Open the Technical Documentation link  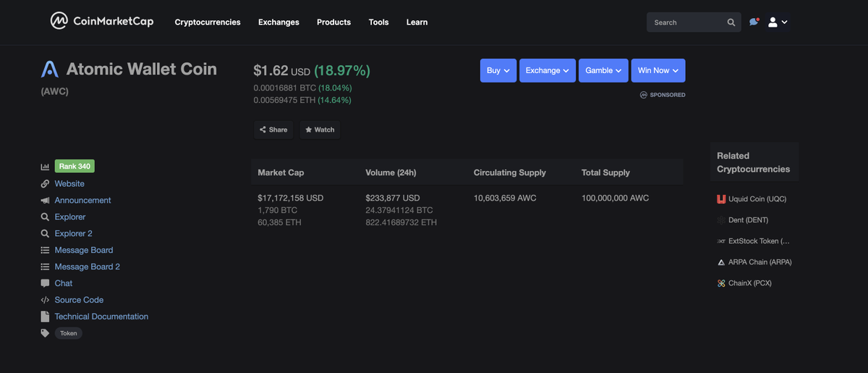tap(101, 317)
